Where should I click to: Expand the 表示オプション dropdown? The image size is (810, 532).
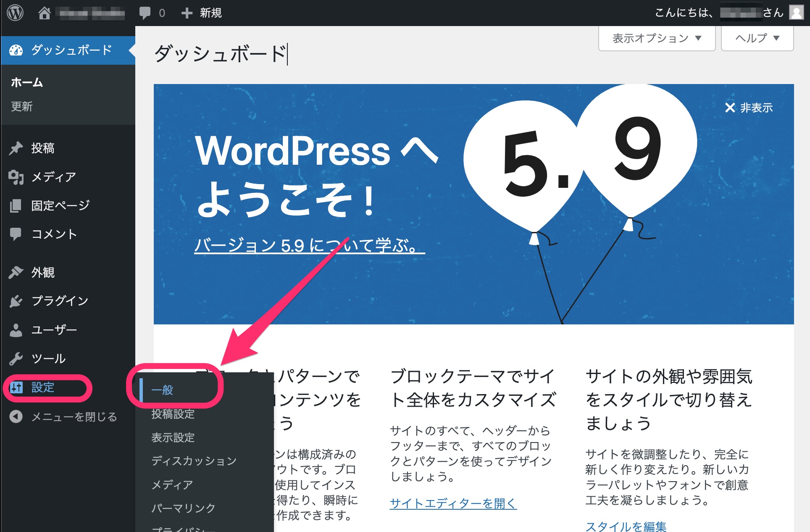(656, 38)
